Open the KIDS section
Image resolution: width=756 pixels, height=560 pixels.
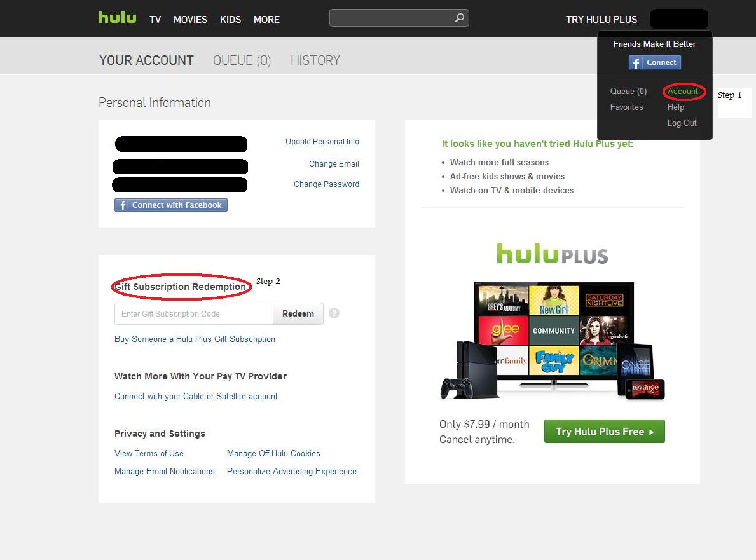(230, 20)
